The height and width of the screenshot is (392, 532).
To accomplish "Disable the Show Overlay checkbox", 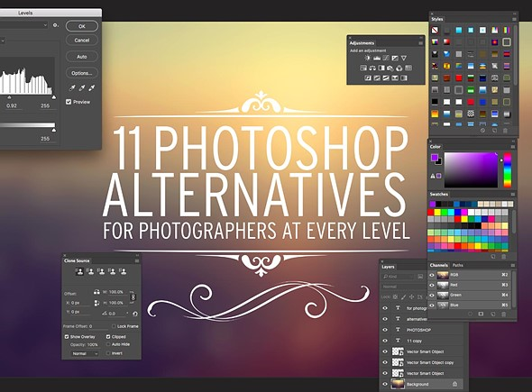I will [67, 337].
